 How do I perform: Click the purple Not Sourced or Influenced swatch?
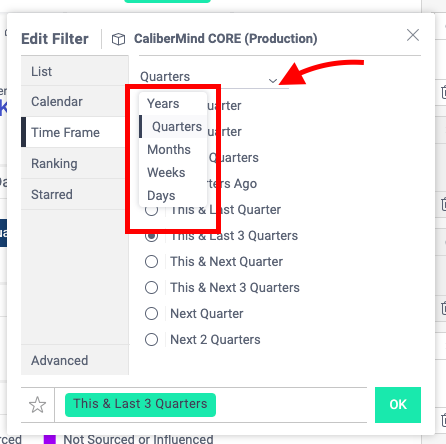(49, 439)
